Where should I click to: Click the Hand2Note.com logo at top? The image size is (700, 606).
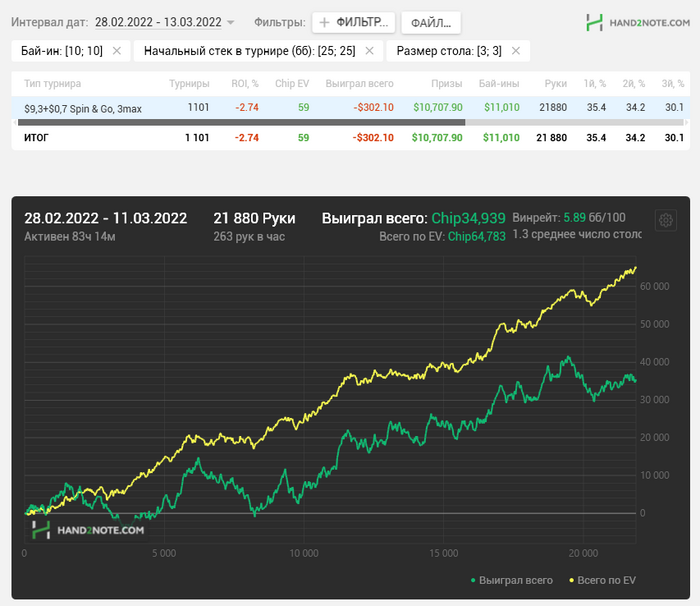coord(638,22)
